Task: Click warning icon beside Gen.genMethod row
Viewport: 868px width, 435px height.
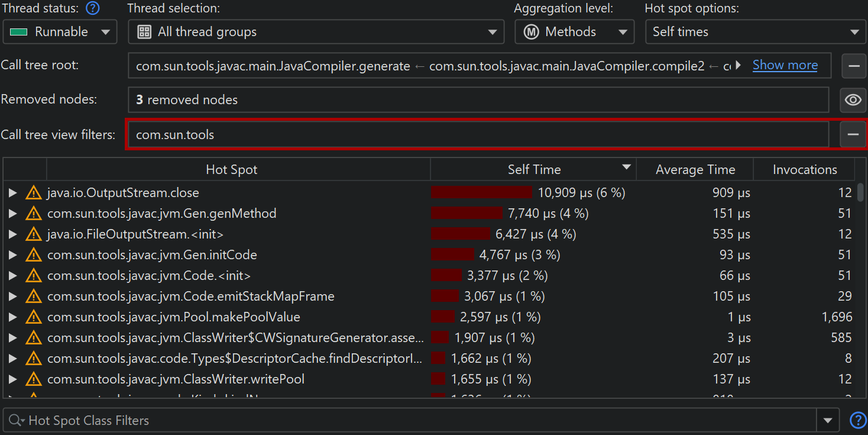Action: pos(34,214)
